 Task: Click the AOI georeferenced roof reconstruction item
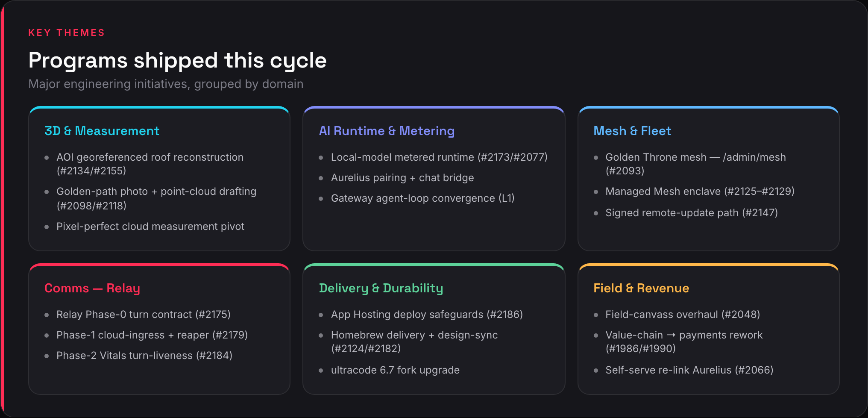(x=150, y=164)
